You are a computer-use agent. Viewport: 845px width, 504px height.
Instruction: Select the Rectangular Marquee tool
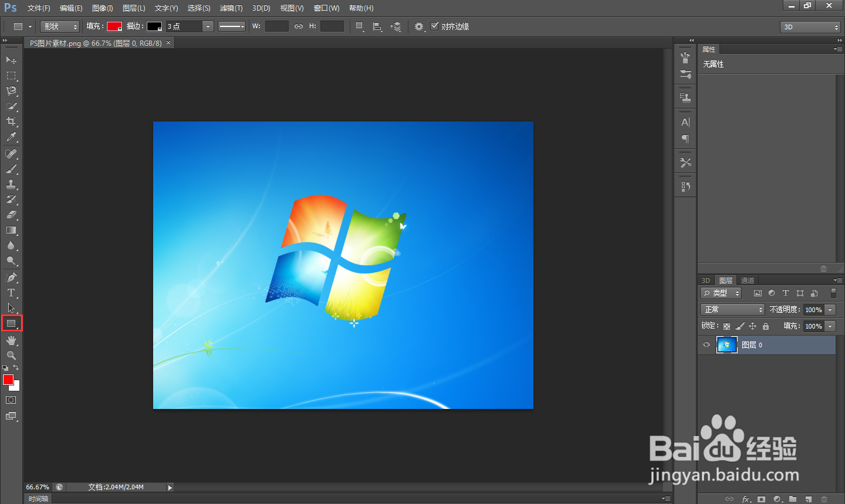pyautogui.click(x=11, y=76)
